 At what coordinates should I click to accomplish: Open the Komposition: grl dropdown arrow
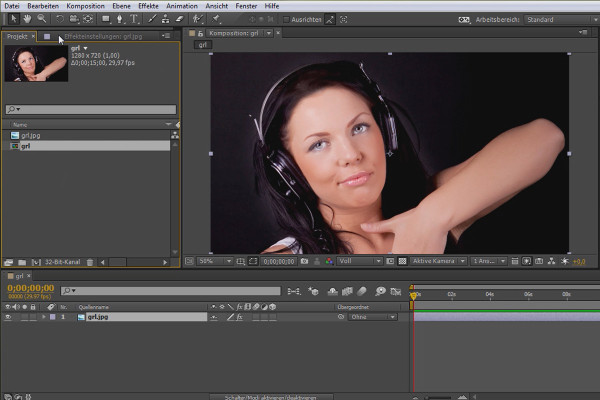pyautogui.click(x=269, y=34)
